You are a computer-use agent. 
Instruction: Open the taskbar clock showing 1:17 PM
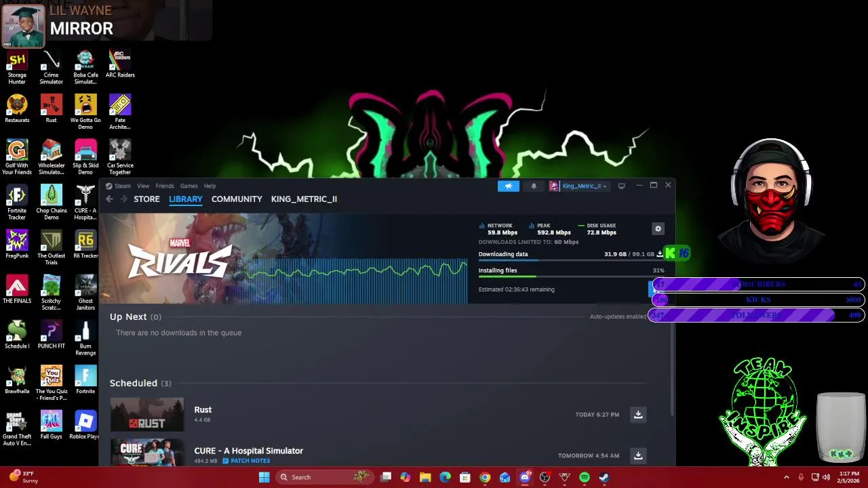click(849, 477)
